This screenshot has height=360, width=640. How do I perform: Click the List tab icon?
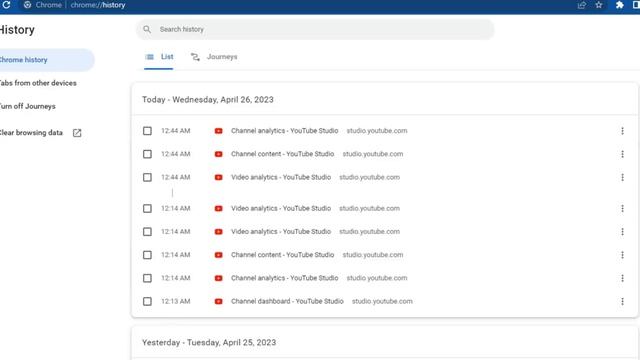point(150,57)
